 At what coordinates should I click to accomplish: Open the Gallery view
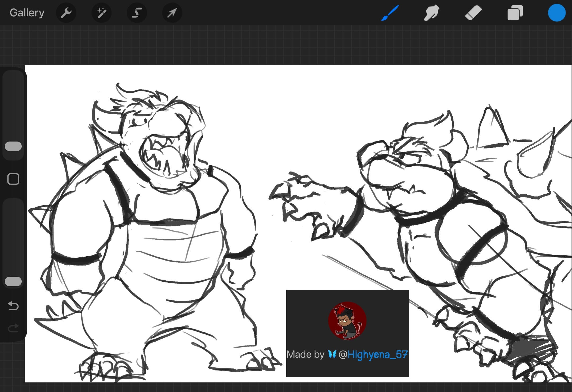coord(27,13)
